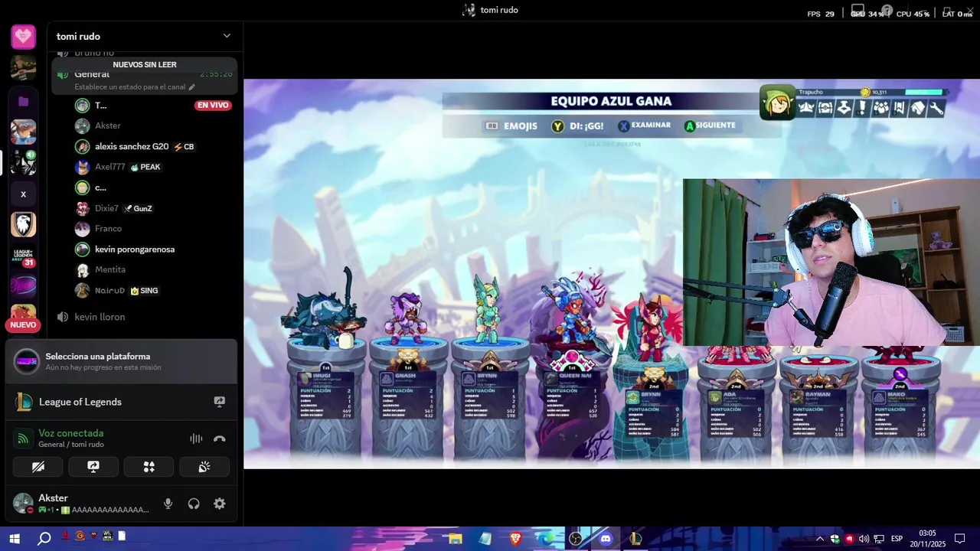Start an activity with shapes icon
980x551 pixels.
coord(149,467)
